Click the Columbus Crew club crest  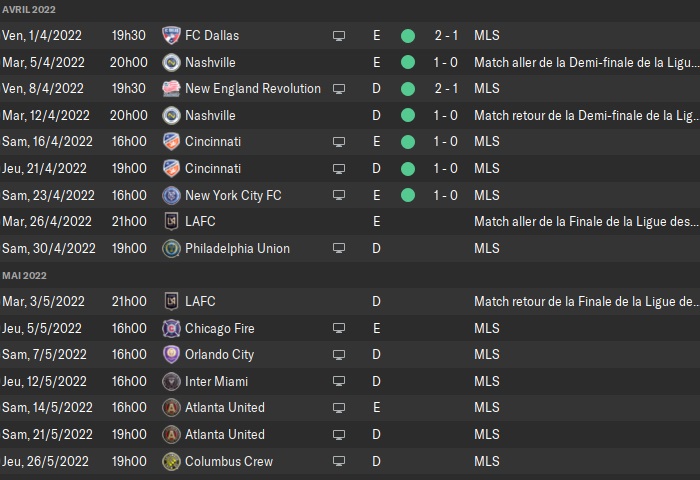tap(171, 461)
